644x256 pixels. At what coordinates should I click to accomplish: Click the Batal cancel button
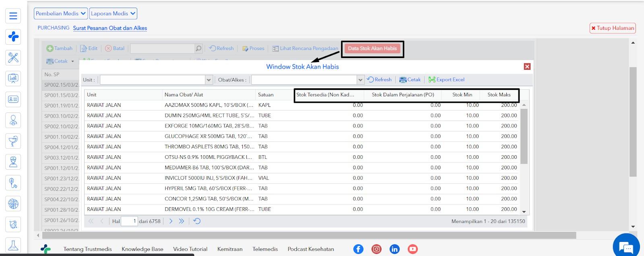click(x=115, y=48)
